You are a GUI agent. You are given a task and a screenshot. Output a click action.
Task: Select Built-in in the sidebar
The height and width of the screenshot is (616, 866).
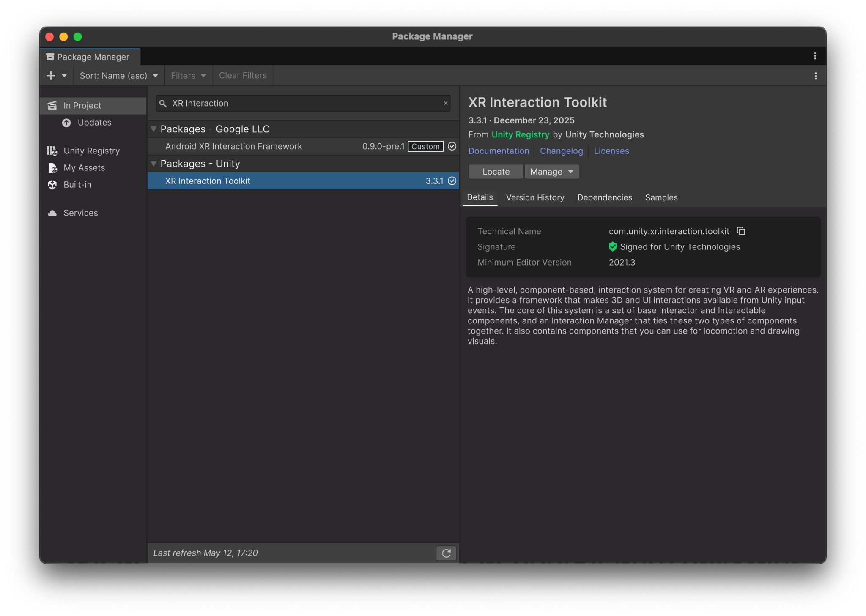click(93, 185)
